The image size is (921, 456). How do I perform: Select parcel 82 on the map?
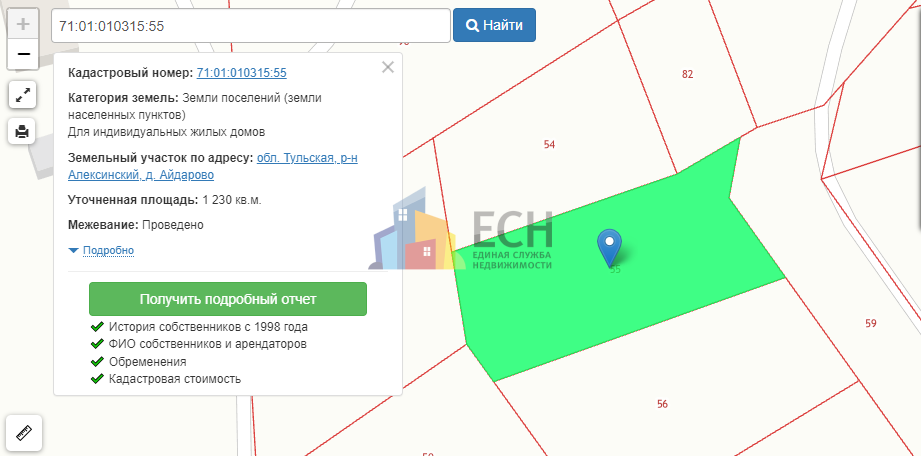coord(688,74)
